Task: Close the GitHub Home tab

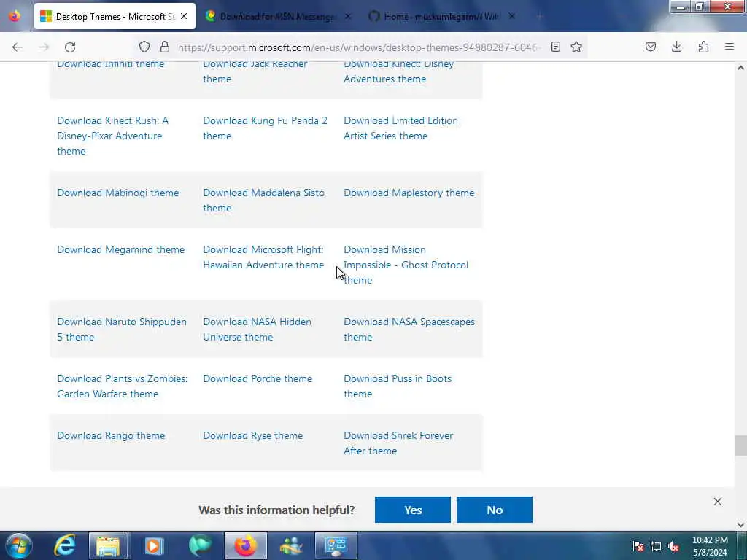Action: [511, 16]
